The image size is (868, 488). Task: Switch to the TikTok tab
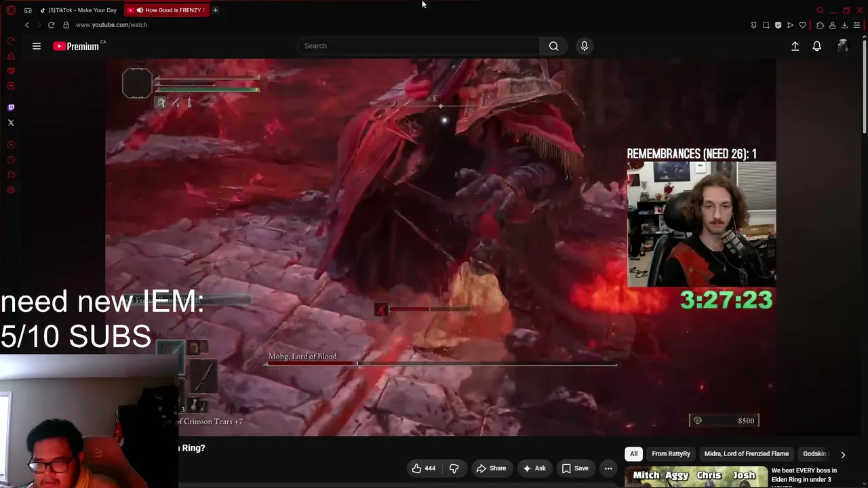pyautogui.click(x=78, y=10)
